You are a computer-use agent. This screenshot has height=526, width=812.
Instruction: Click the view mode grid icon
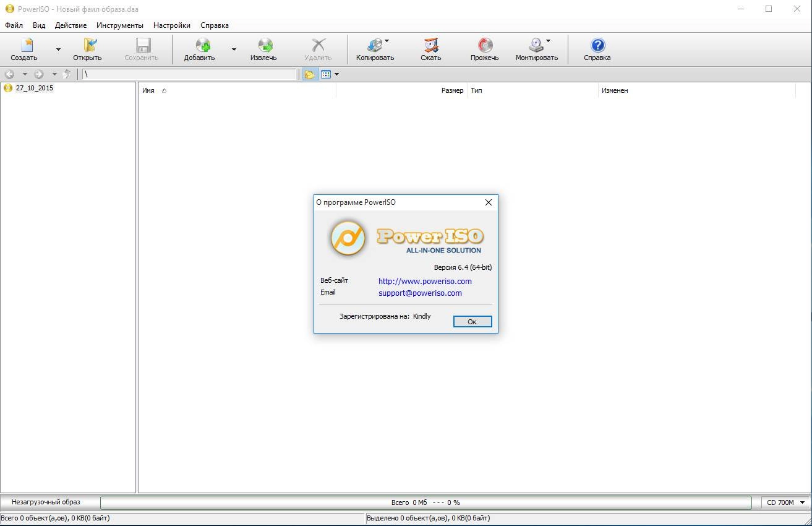pyautogui.click(x=326, y=74)
